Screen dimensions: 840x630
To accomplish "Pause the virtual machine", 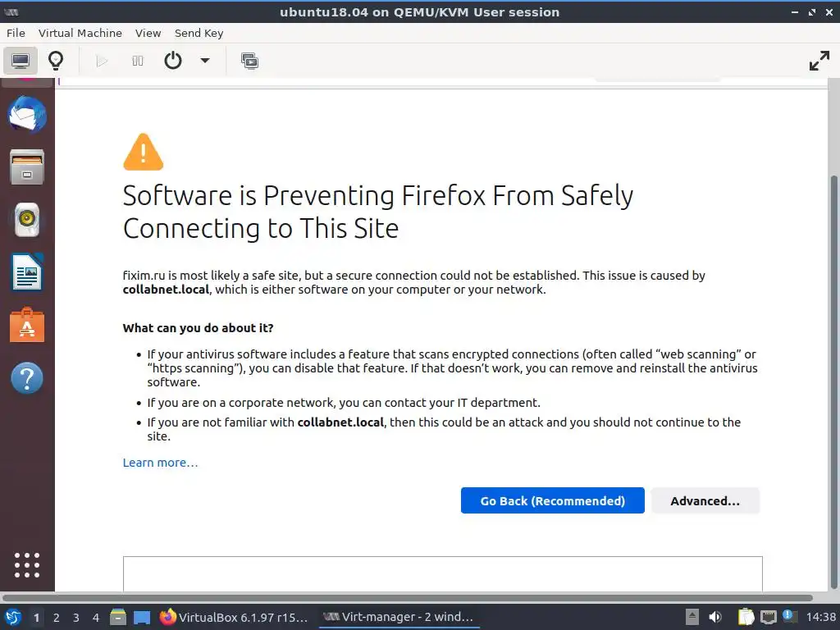I will tap(138, 61).
